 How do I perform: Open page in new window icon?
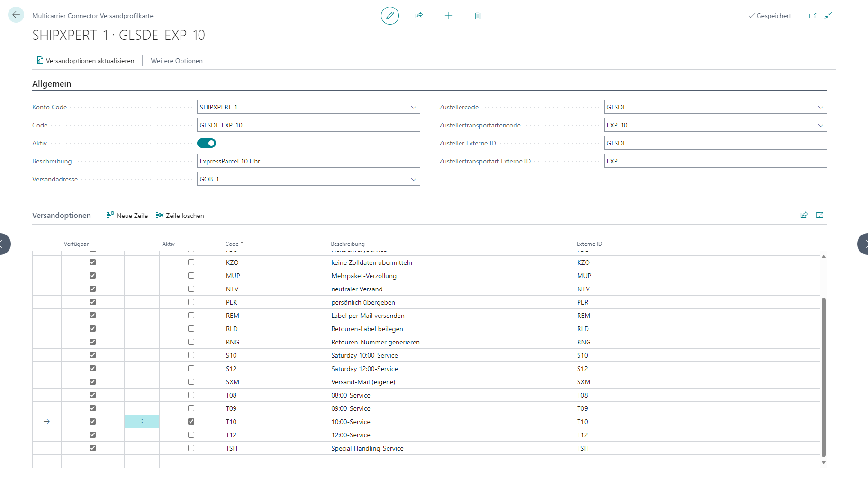(x=813, y=16)
